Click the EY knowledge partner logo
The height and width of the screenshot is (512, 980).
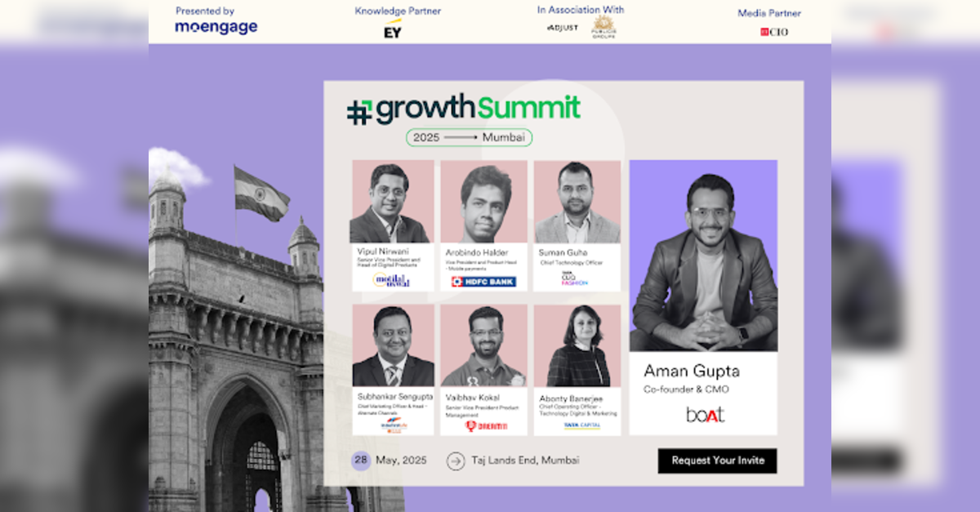click(393, 30)
